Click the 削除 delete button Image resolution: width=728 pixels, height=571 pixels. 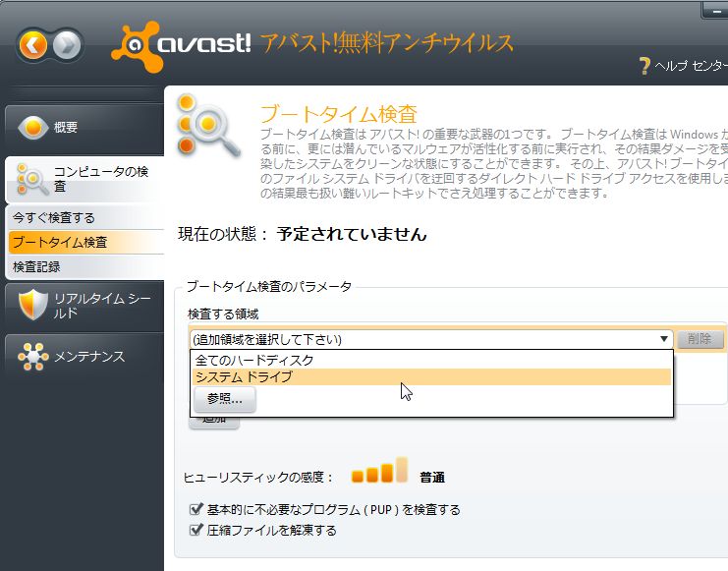[x=700, y=339]
